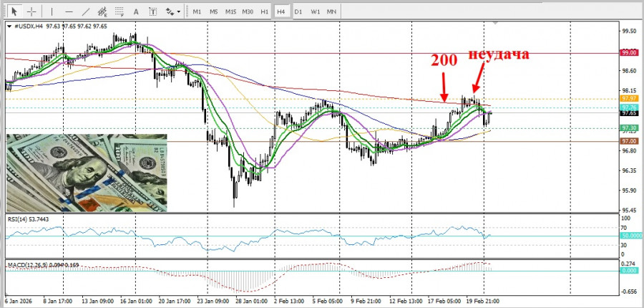Select the active H4 timeframe button
Viewport: 644px width, 308px height.
281,11
